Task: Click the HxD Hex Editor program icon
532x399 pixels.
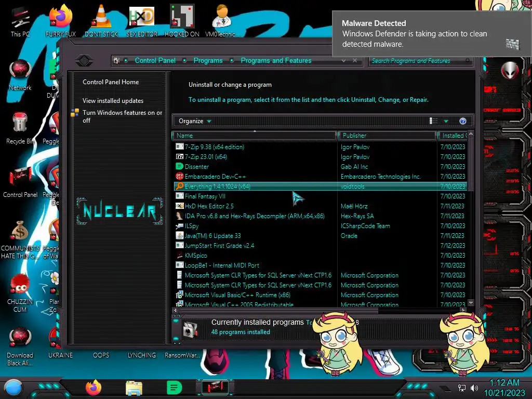Action: click(179, 206)
